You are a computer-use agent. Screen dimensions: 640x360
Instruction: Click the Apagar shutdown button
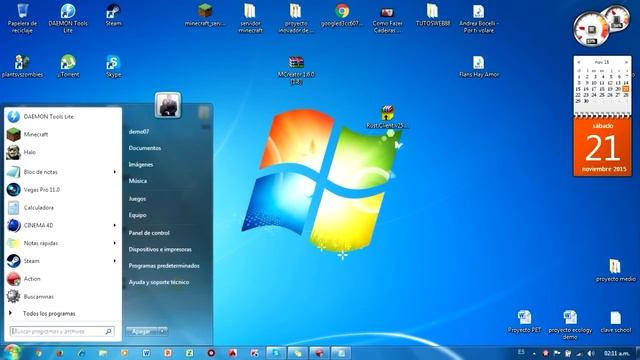[x=142, y=331]
